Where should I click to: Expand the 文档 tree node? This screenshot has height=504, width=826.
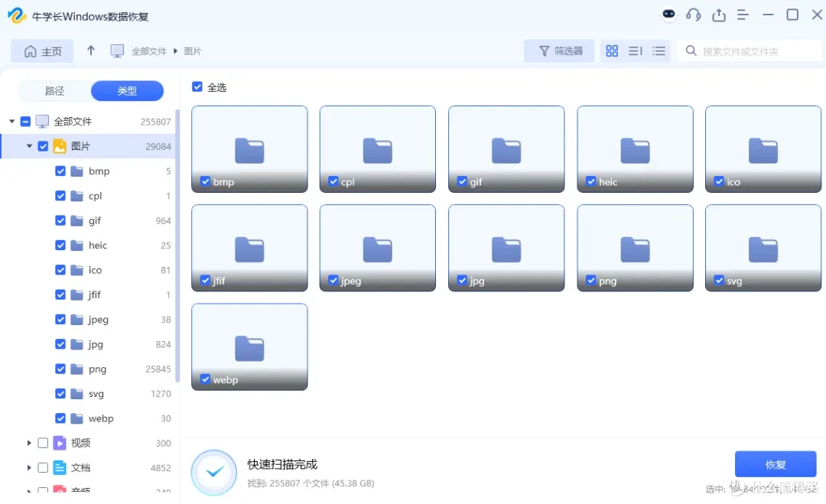click(x=29, y=467)
